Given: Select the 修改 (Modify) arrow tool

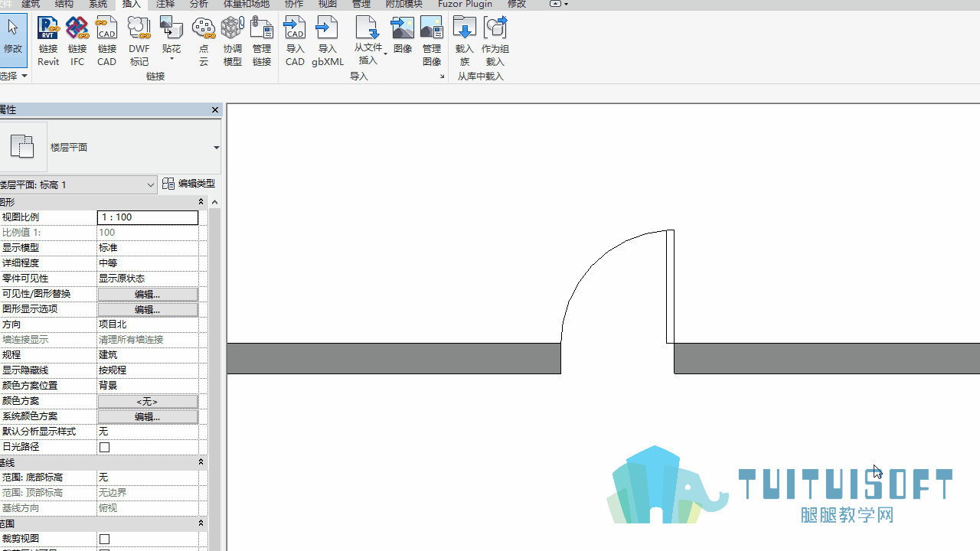Looking at the screenshot, I should 12,38.
